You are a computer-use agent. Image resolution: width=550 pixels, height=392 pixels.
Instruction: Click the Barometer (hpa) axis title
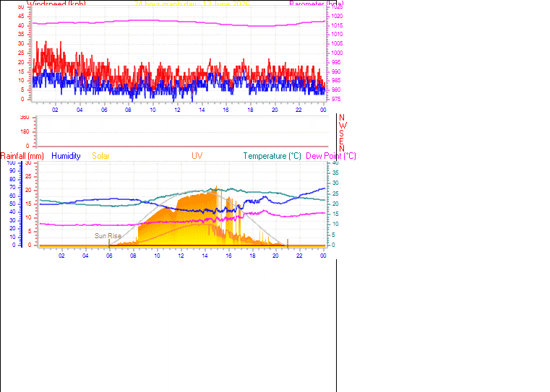coord(317,4)
